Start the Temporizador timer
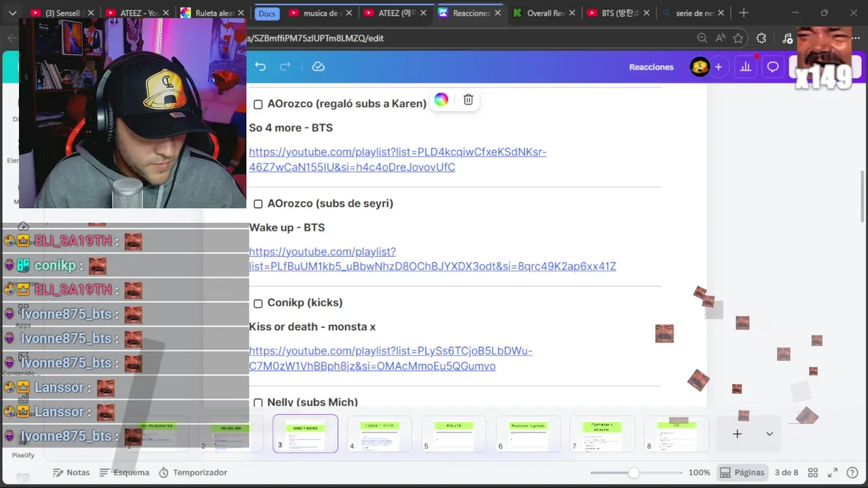The width and height of the screenshot is (868, 488). [x=193, y=472]
